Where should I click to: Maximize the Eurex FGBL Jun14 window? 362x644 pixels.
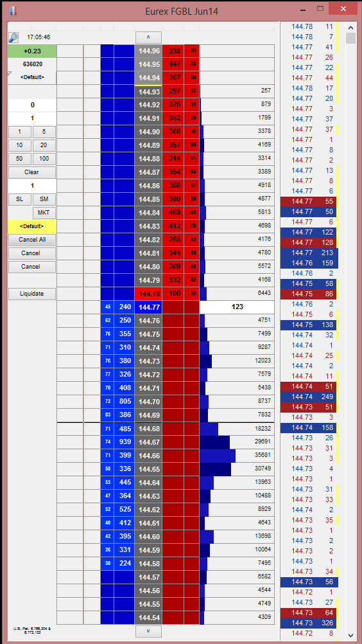[320, 8]
